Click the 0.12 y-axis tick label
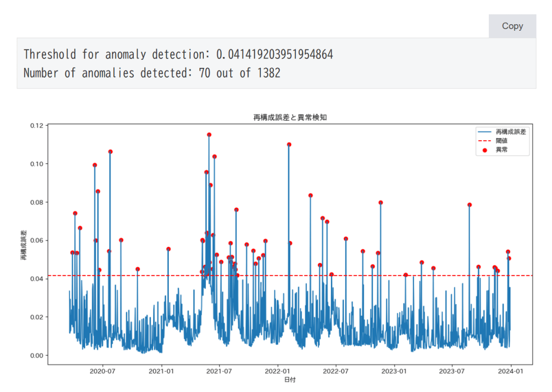Image resolution: width=552 pixels, height=392 pixels. click(x=37, y=126)
